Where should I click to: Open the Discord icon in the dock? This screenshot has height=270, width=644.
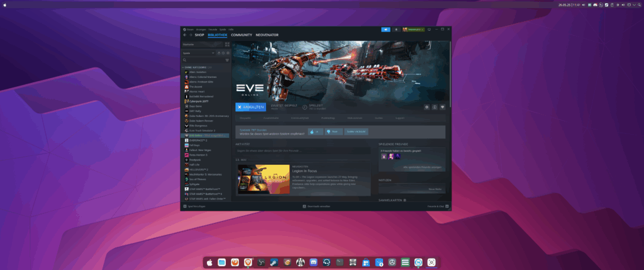tap(313, 262)
